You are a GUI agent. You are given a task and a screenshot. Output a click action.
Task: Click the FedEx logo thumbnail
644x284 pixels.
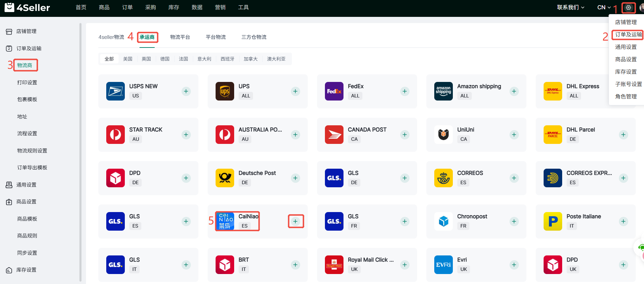tap(334, 91)
